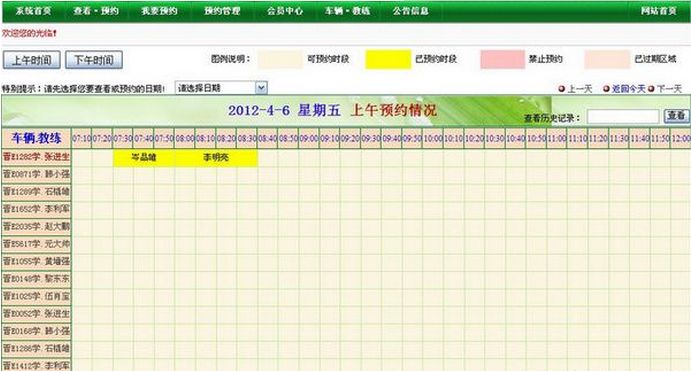Select vehicle row 晋E1289学
691x371 pixels.
point(36,192)
